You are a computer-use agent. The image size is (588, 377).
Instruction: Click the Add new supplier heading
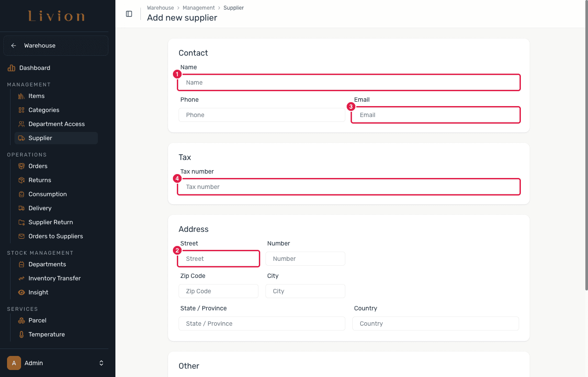[x=182, y=18]
